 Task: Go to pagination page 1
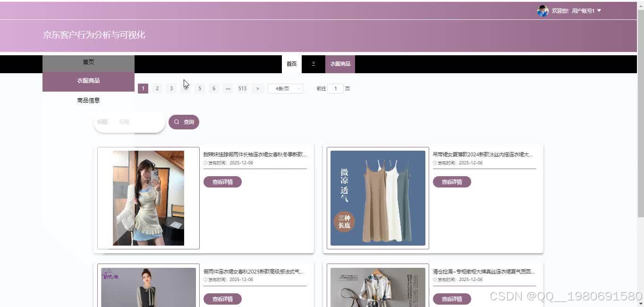[x=143, y=88]
